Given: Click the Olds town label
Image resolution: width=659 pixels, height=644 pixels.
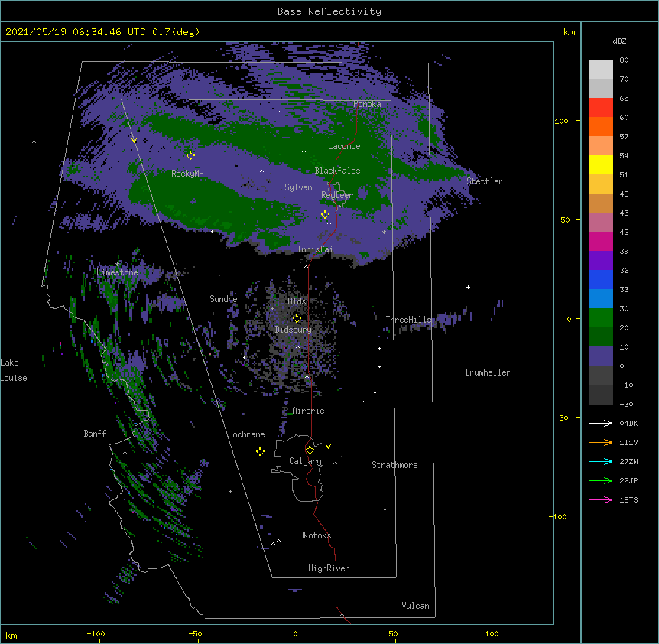Looking at the screenshot, I should point(297,301).
